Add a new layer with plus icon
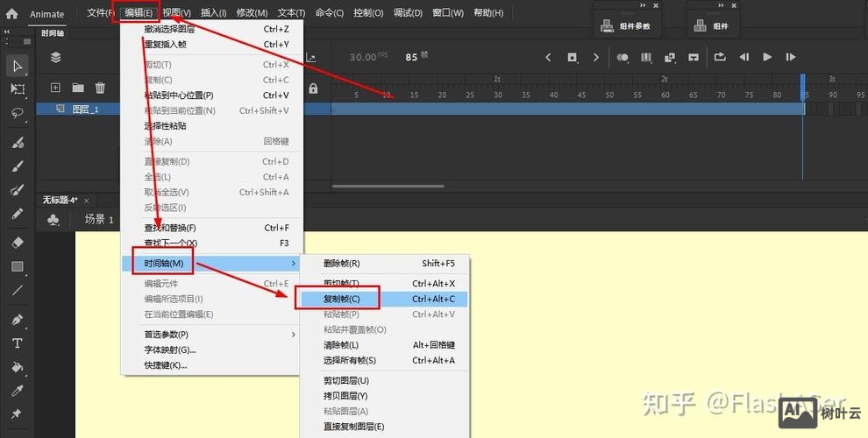Image resolution: width=868 pixels, height=438 pixels. [x=55, y=88]
